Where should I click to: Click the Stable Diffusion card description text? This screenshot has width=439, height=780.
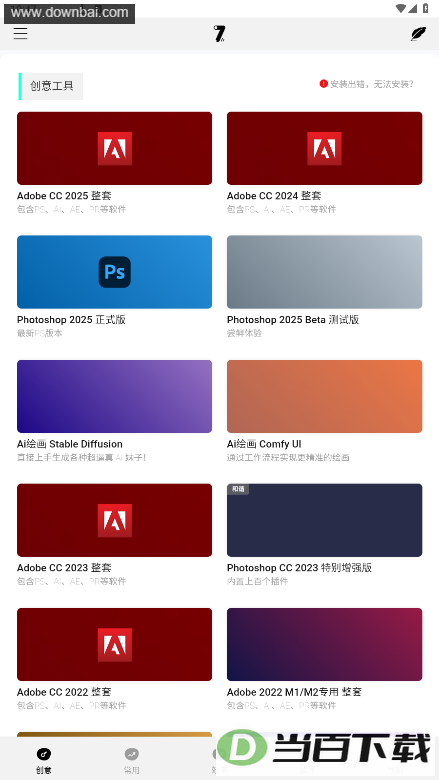point(82,457)
